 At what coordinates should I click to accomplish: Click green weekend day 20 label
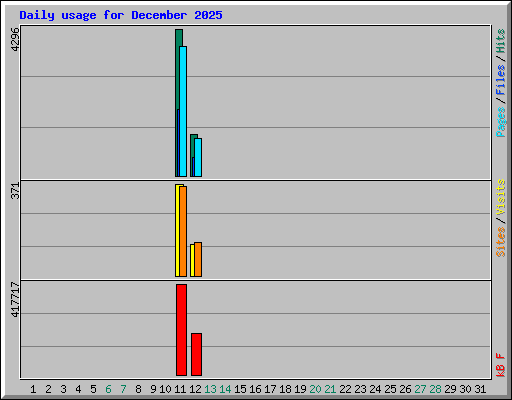tap(315, 389)
